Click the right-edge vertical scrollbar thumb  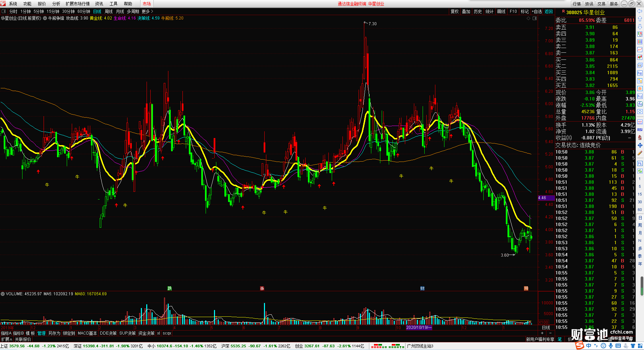point(642,286)
